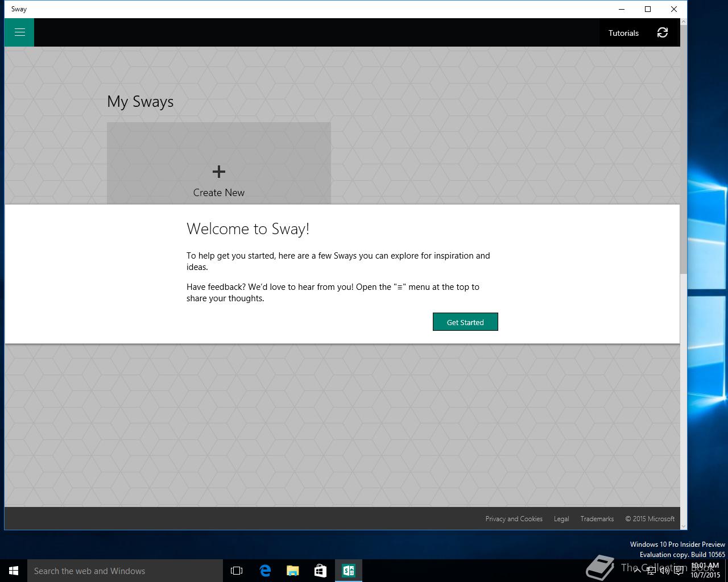This screenshot has height=582, width=728.
Task: Click the scrollbar up arrow
Action: pyautogui.click(x=684, y=22)
